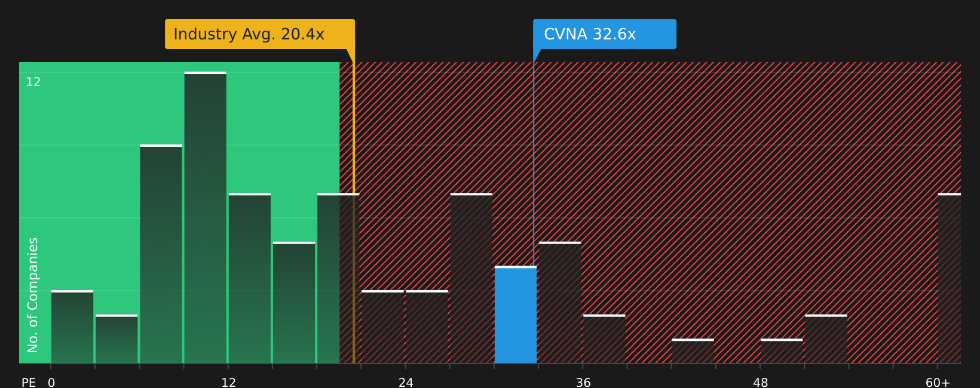The image size is (980, 388).
Task: Click the tallest bar at 12 companies
Action: coord(206,217)
